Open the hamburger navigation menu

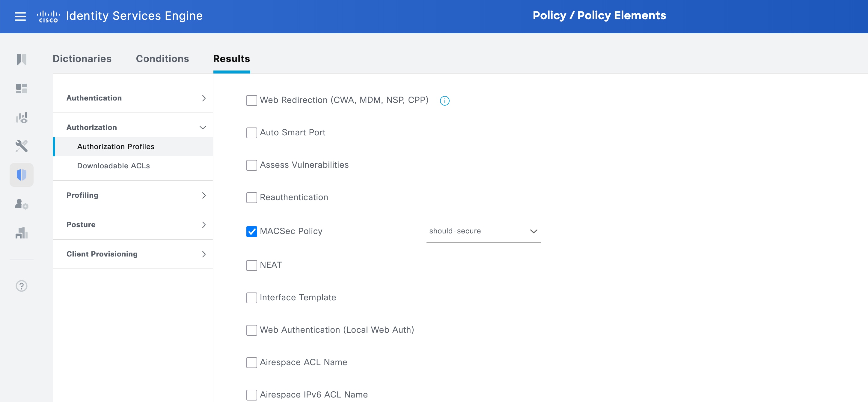point(20,16)
